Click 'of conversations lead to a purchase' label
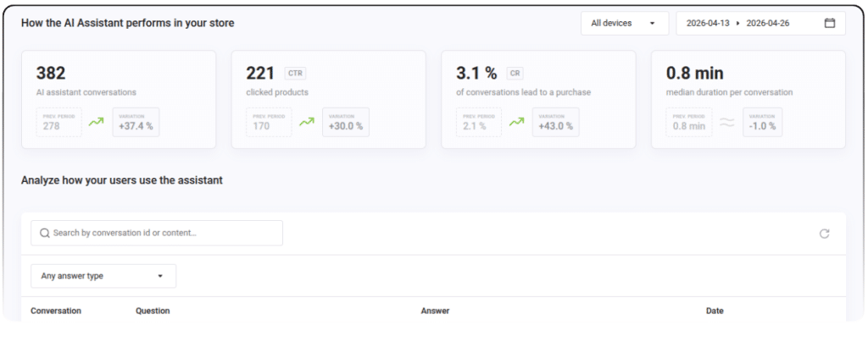The image size is (868, 342). coord(523,92)
